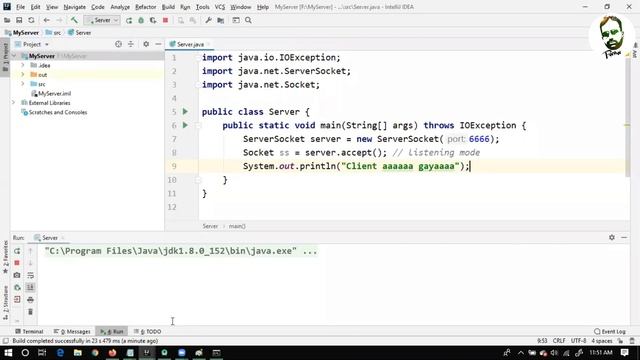
Task: Clear console with trash icon
Action: click(30, 312)
